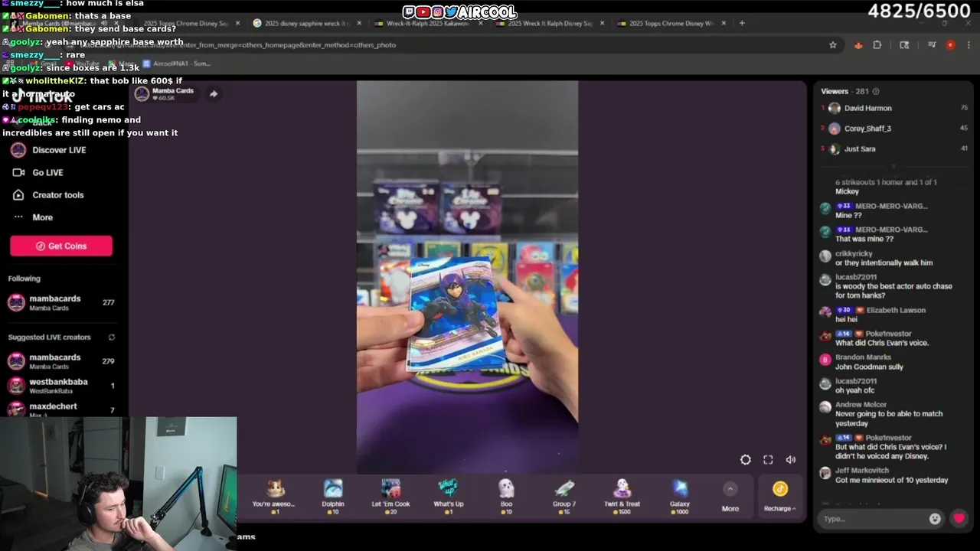The height and width of the screenshot is (551, 980).
Task: Send the Group 7 gift
Action: 564,496
